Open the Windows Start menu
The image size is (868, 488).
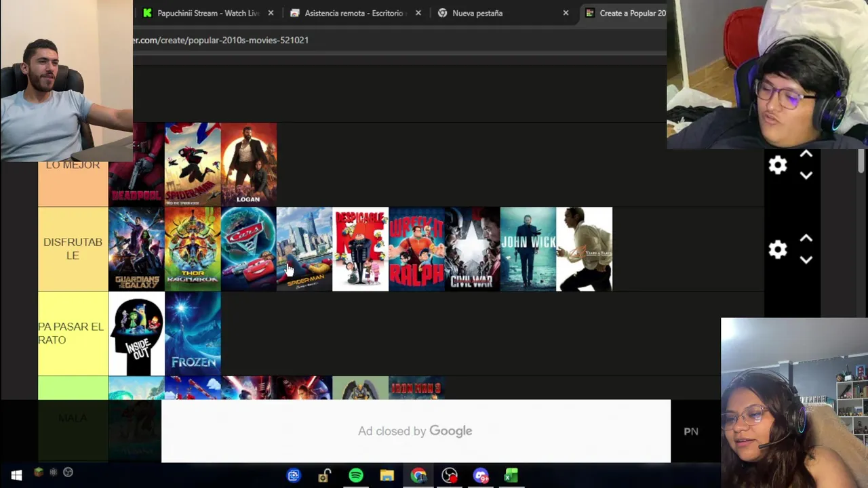pos(16,476)
